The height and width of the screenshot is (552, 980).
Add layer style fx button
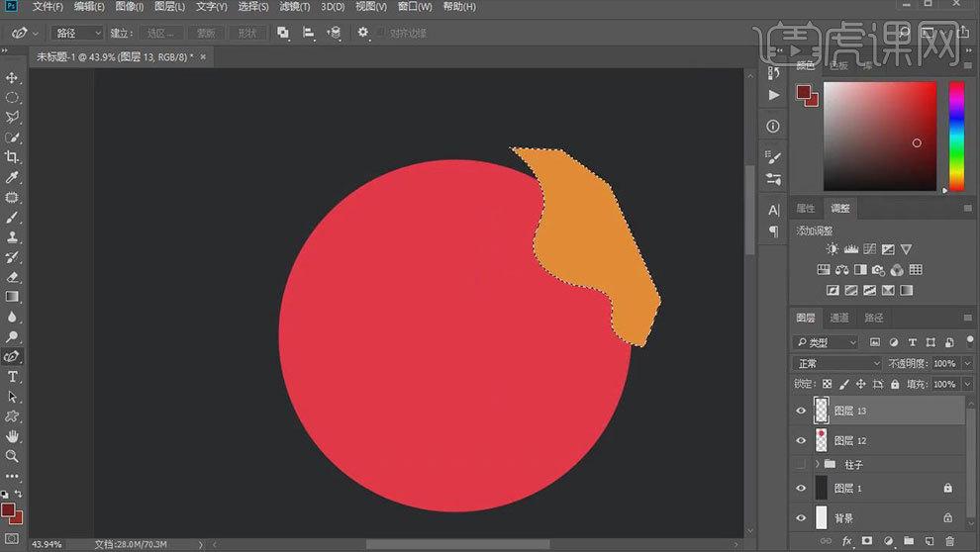pos(847,541)
